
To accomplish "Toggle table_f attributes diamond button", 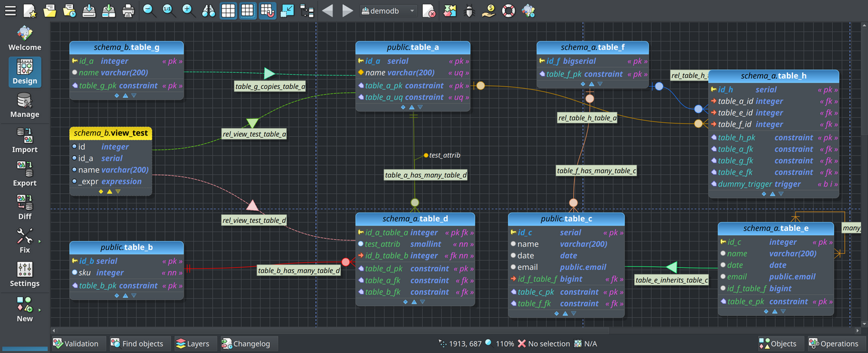I will [583, 84].
